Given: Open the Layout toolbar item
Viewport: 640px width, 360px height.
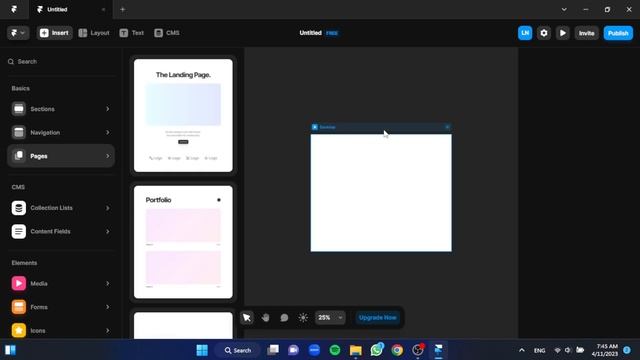Looking at the screenshot, I should coord(94,33).
